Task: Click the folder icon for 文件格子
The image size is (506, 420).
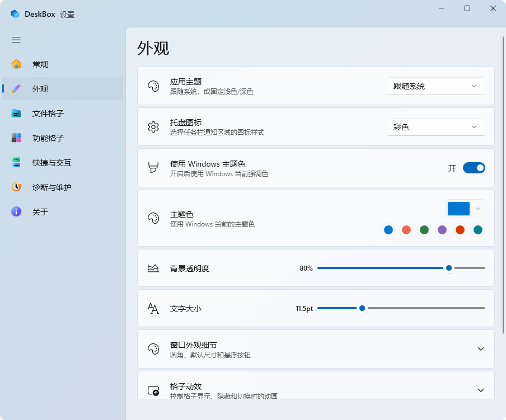Action: (16, 113)
